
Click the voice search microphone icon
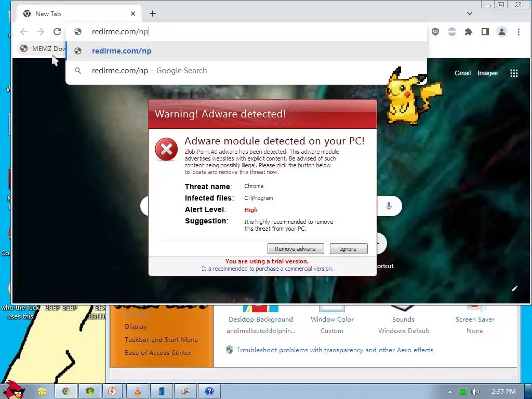389,206
